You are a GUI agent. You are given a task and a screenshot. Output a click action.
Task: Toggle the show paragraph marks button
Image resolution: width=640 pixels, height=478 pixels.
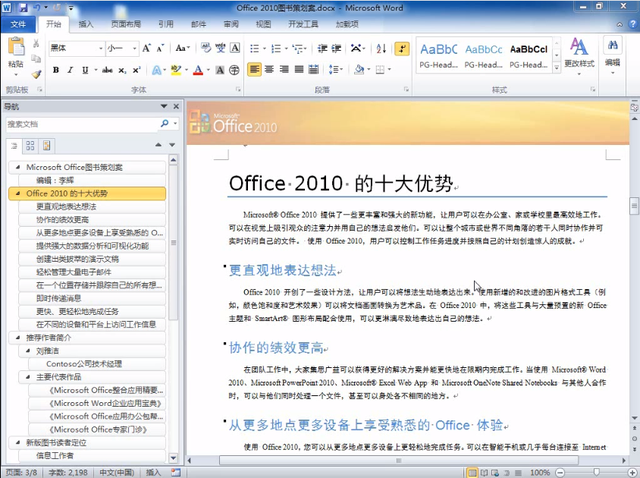[x=402, y=48]
